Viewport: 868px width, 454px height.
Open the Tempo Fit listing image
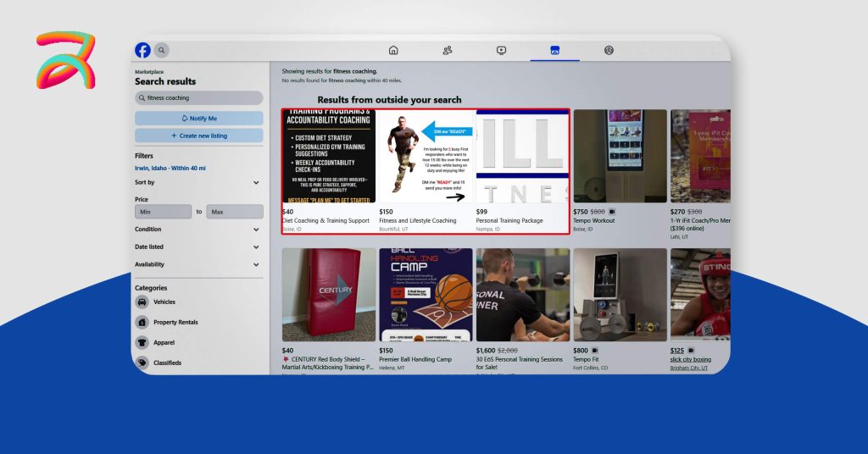pyautogui.click(x=620, y=295)
